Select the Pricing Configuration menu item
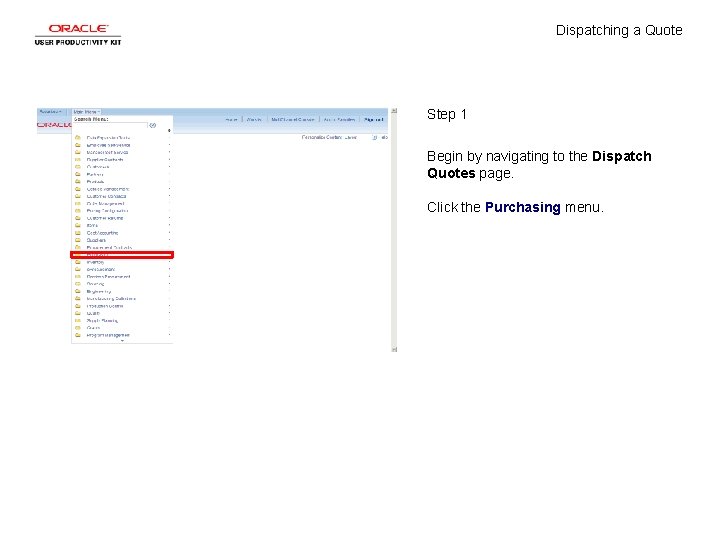 107,211
